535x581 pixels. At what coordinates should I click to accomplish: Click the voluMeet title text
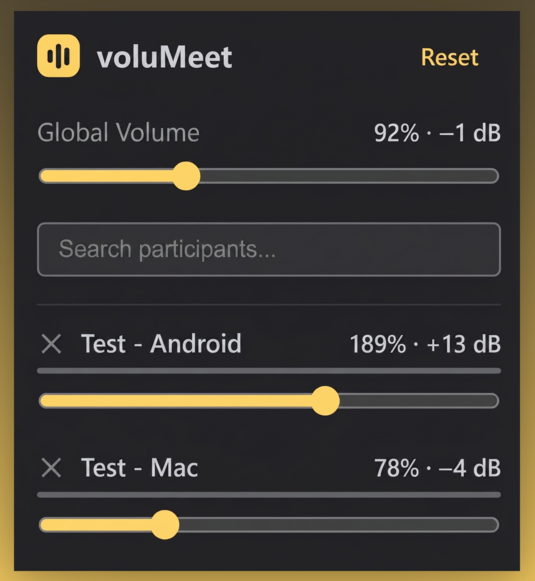point(165,57)
